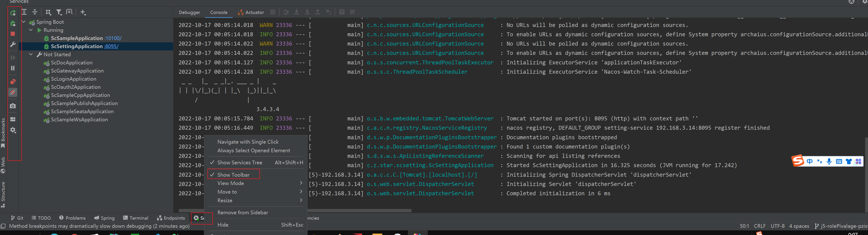Choose Remove from Sidebar

point(256,212)
